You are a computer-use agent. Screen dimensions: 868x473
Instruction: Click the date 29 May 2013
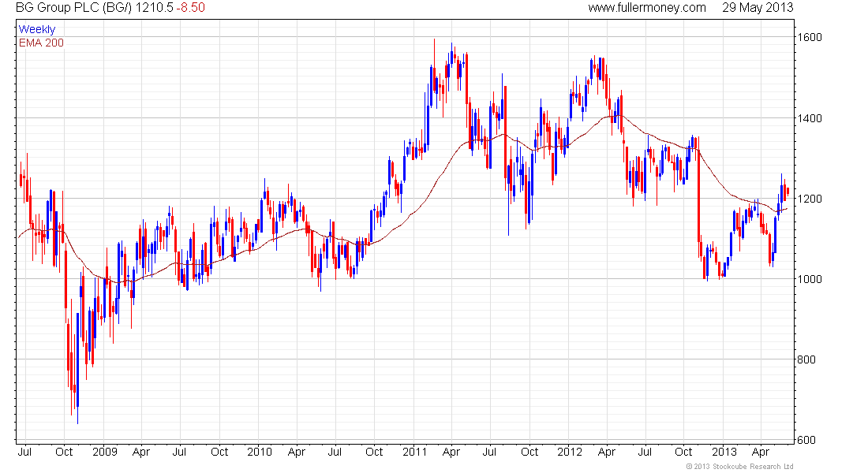coord(758,8)
